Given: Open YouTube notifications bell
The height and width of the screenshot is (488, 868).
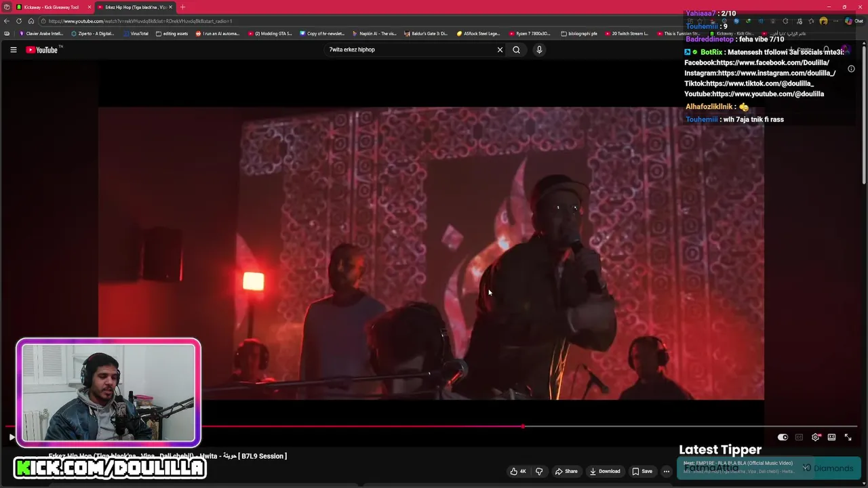Looking at the screenshot, I should click(827, 49).
